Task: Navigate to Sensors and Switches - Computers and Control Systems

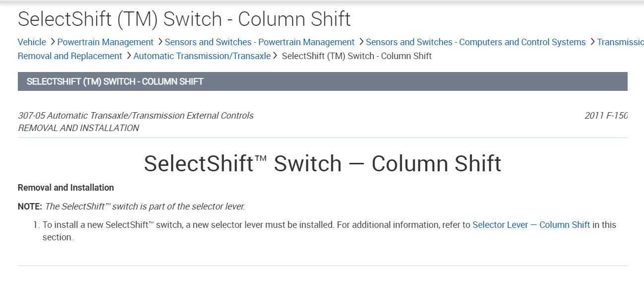Action: (475, 42)
